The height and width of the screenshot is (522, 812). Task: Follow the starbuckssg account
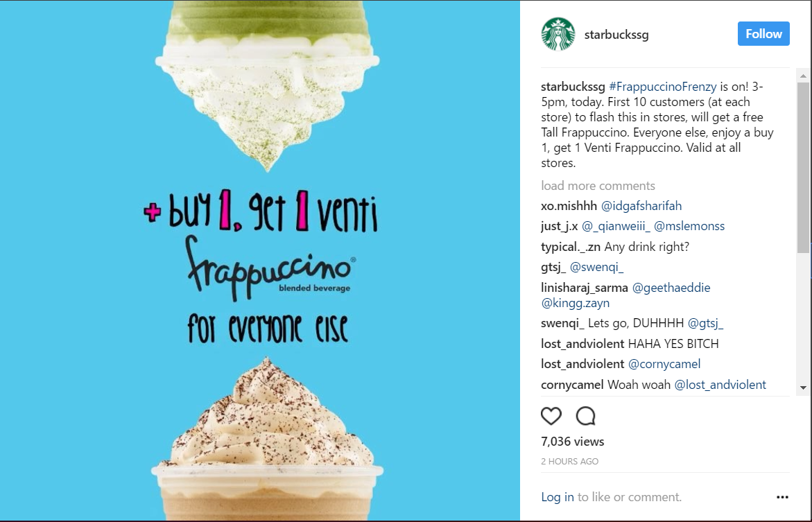click(763, 34)
